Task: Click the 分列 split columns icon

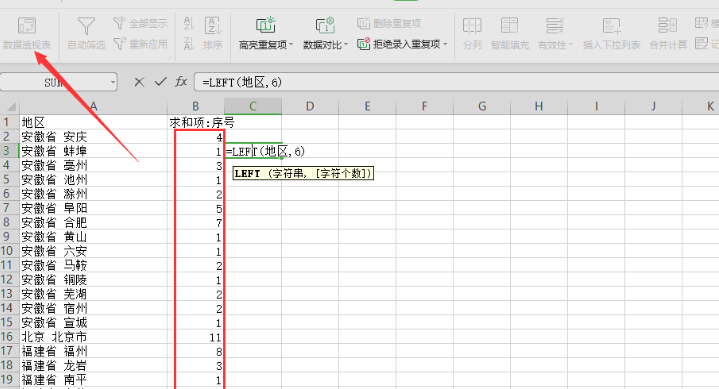Action: click(x=472, y=26)
